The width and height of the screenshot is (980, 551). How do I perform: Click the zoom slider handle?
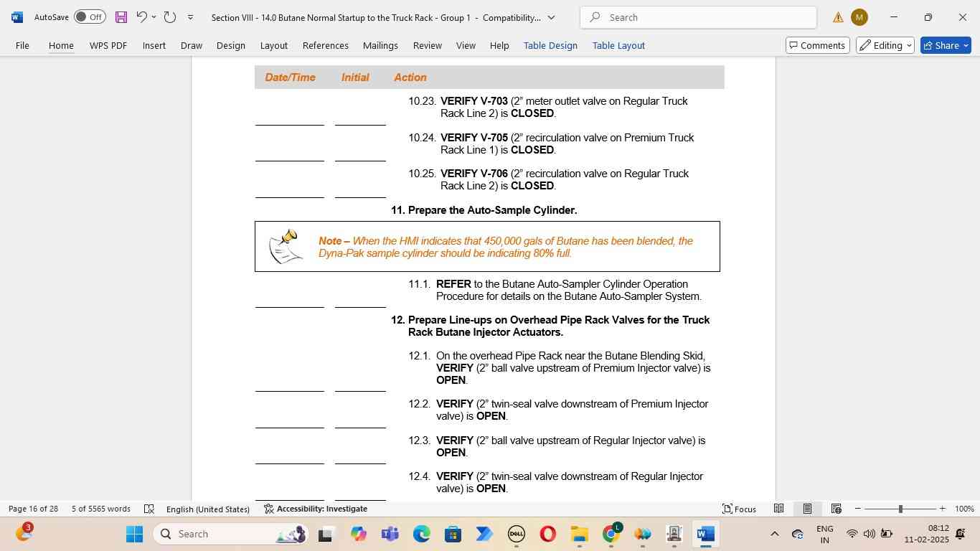click(x=900, y=509)
